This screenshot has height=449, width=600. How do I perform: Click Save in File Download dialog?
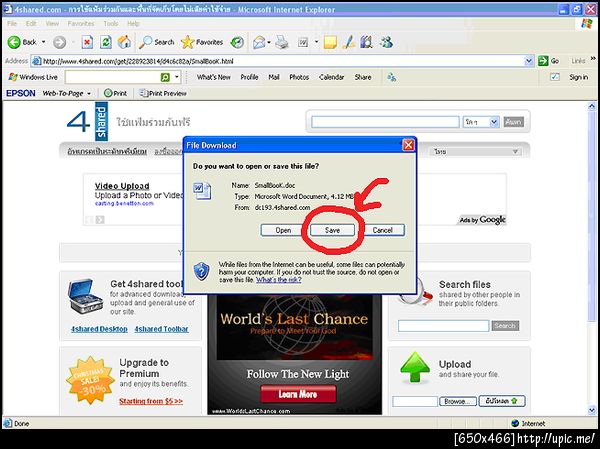click(332, 230)
